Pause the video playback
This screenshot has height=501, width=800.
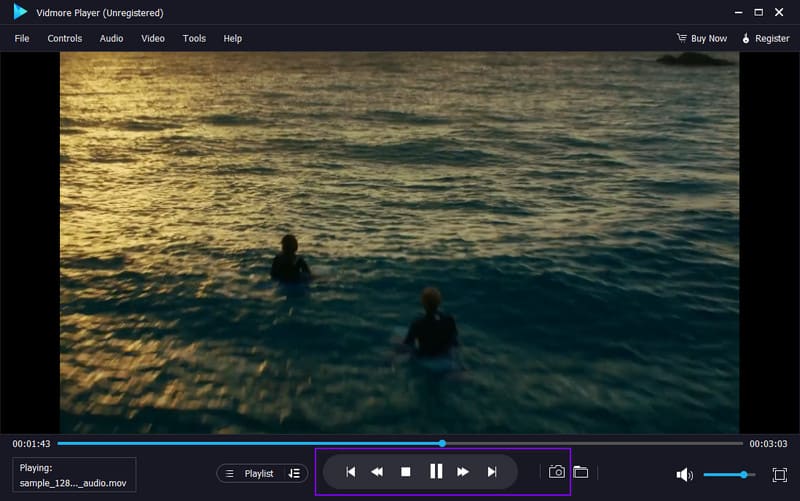point(435,472)
